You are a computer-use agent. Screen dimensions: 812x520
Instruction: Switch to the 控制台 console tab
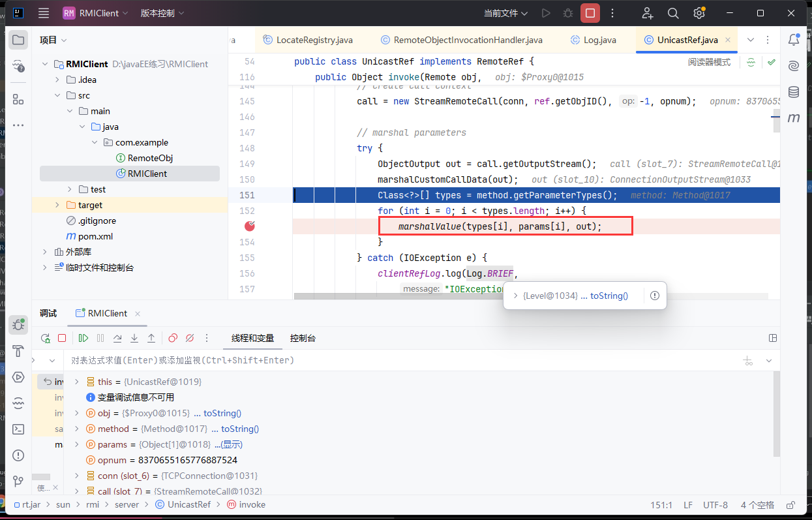pyautogui.click(x=303, y=338)
